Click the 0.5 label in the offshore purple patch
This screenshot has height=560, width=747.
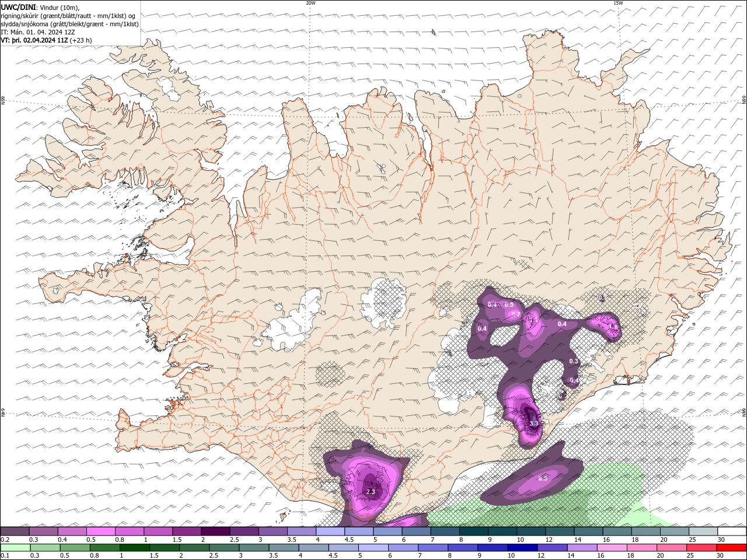543,478
